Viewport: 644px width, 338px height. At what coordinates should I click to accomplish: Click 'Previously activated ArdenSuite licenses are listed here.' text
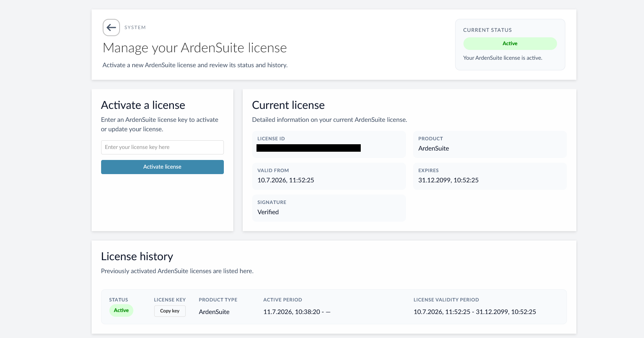(177, 271)
